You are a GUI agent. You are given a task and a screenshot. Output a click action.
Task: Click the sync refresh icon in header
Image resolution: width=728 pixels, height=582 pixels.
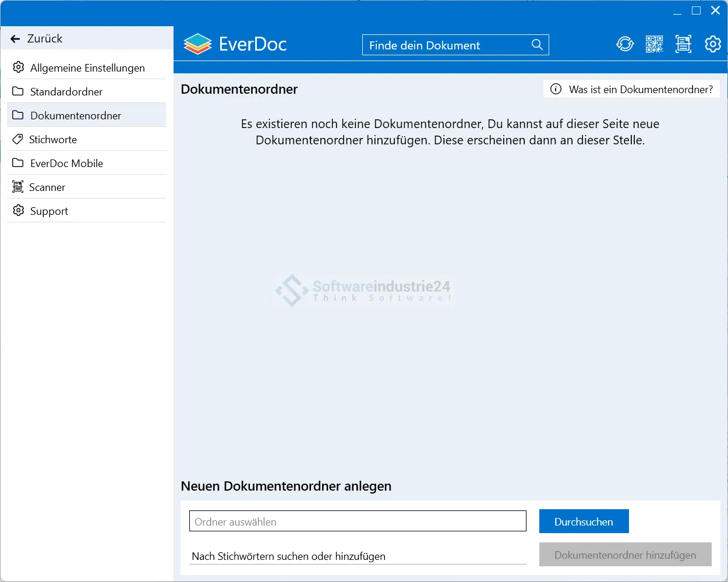coord(625,44)
